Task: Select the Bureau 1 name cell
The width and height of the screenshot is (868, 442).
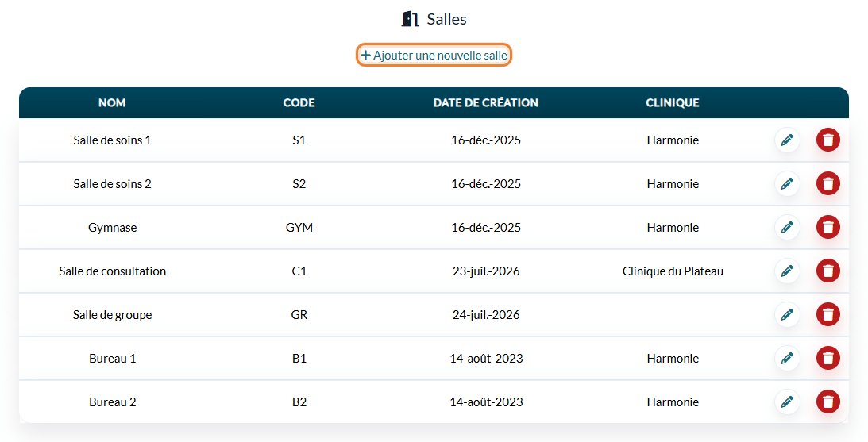Action: click(x=113, y=359)
